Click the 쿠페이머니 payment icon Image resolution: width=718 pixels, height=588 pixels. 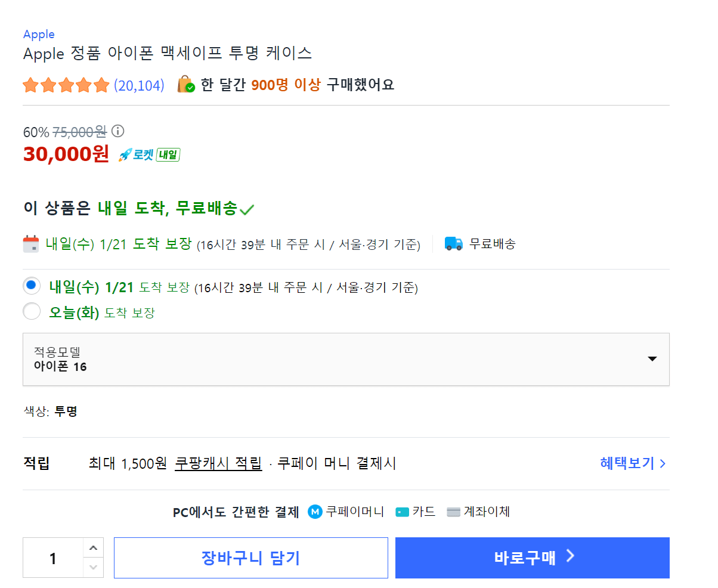pos(314,512)
